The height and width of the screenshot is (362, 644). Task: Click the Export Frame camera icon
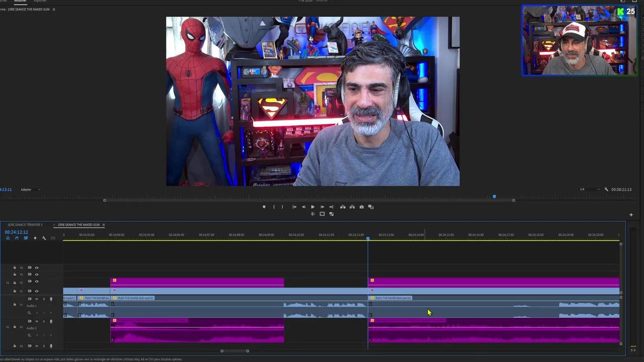click(361, 207)
